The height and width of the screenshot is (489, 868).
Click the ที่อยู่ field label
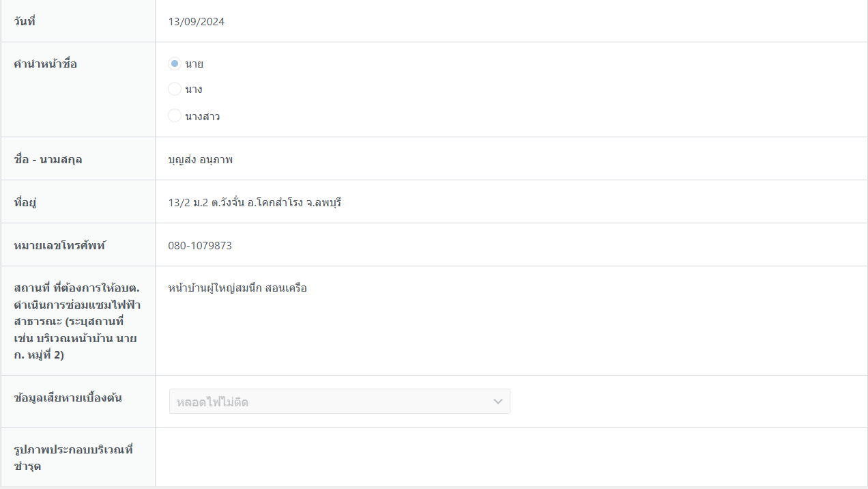pyautogui.click(x=24, y=203)
